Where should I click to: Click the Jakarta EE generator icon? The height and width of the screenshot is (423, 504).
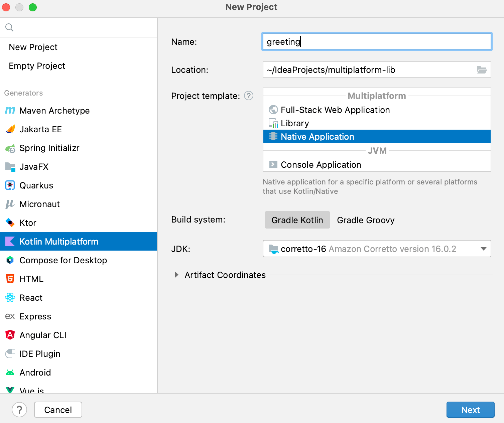pos(10,129)
